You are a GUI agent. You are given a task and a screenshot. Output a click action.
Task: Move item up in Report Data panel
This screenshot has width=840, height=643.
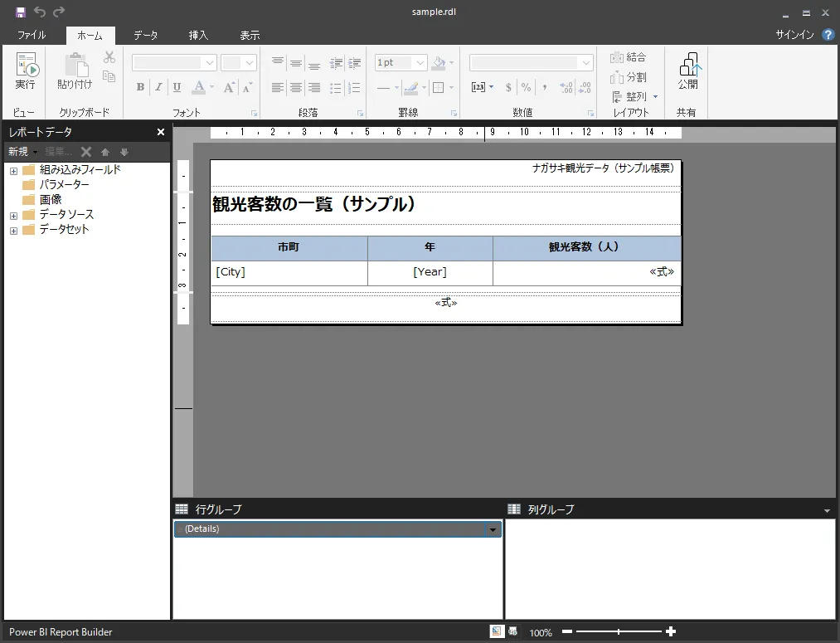point(105,152)
